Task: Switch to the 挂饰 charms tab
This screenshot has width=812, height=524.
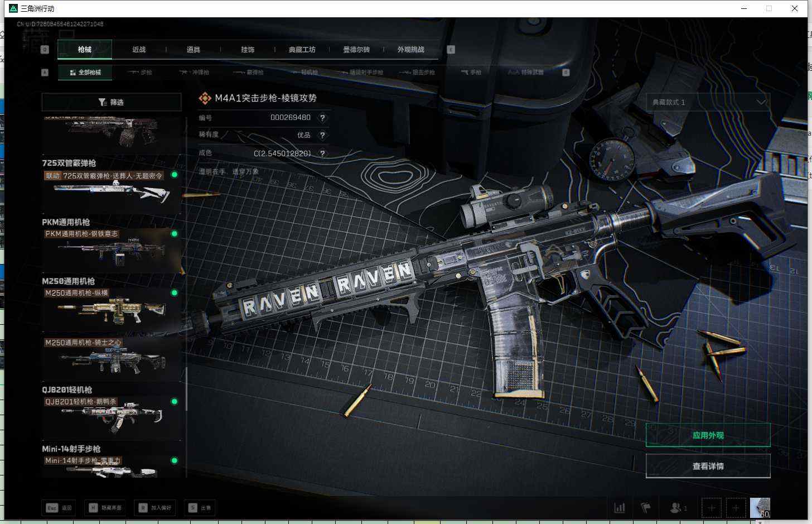Action: click(x=248, y=50)
